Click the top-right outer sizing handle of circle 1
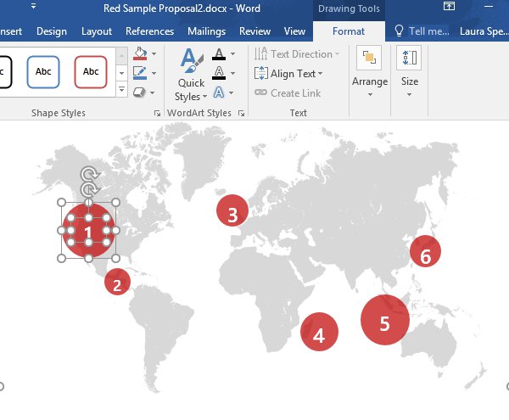Image resolution: width=509 pixels, height=420 pixels. [x=116, y=203]
